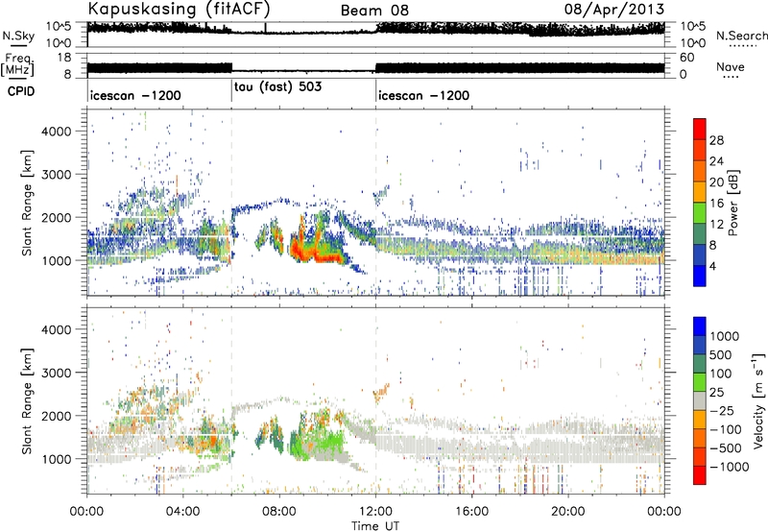
Task: Click the Power [dB] colorbar label
Action: [733, 203]
